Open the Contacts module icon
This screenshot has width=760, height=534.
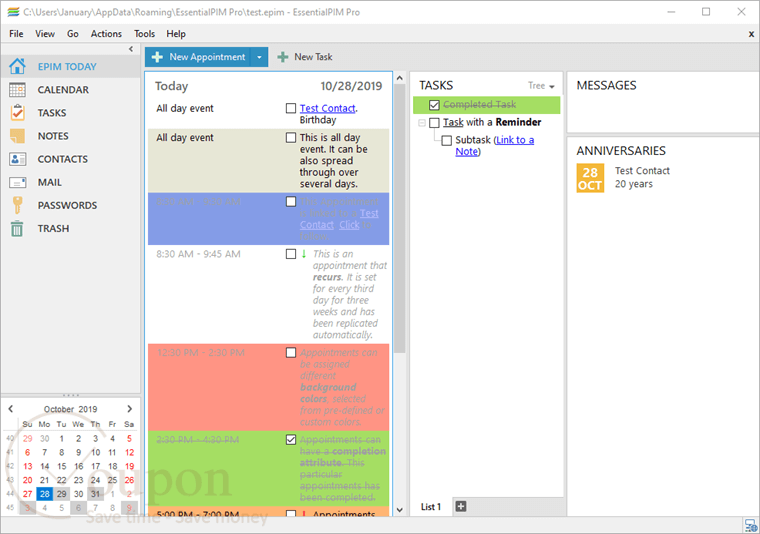[x=17, y=159]
